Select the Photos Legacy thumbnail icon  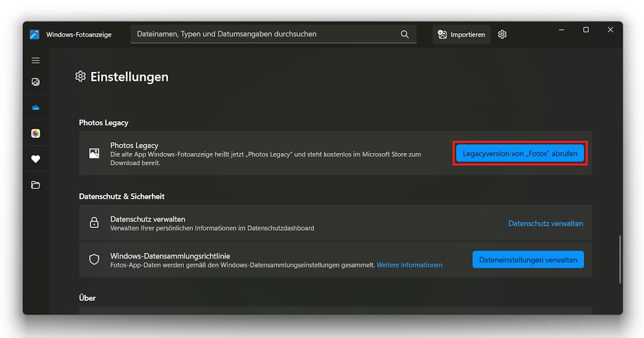[x=94, y=154]
